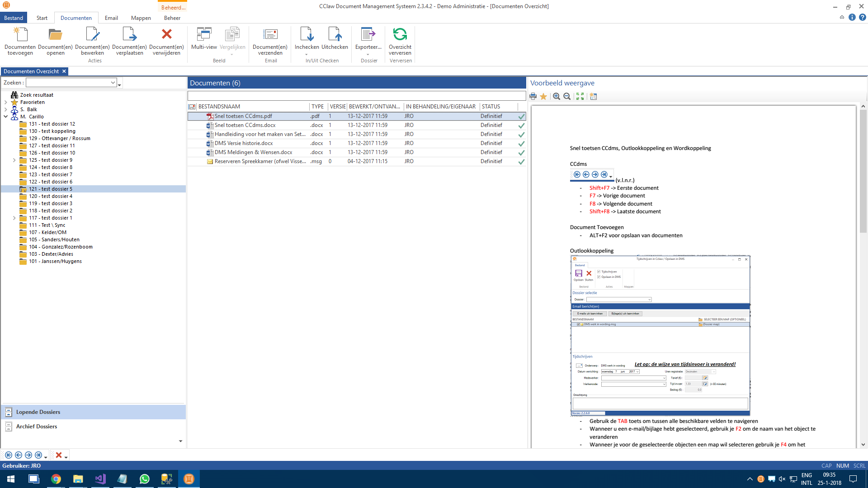Switch to the Start ribbon tab

click(42, 18)
